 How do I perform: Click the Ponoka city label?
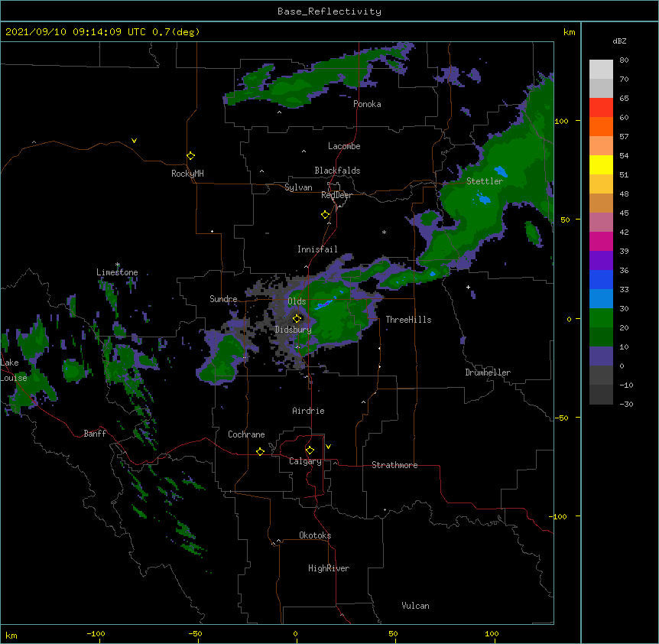[x=367, y=104]
